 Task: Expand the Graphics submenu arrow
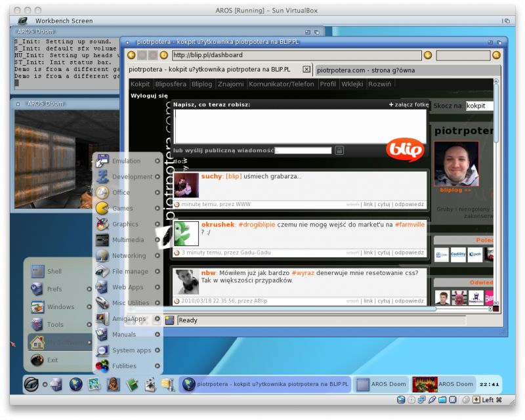[x=157, y=224]
